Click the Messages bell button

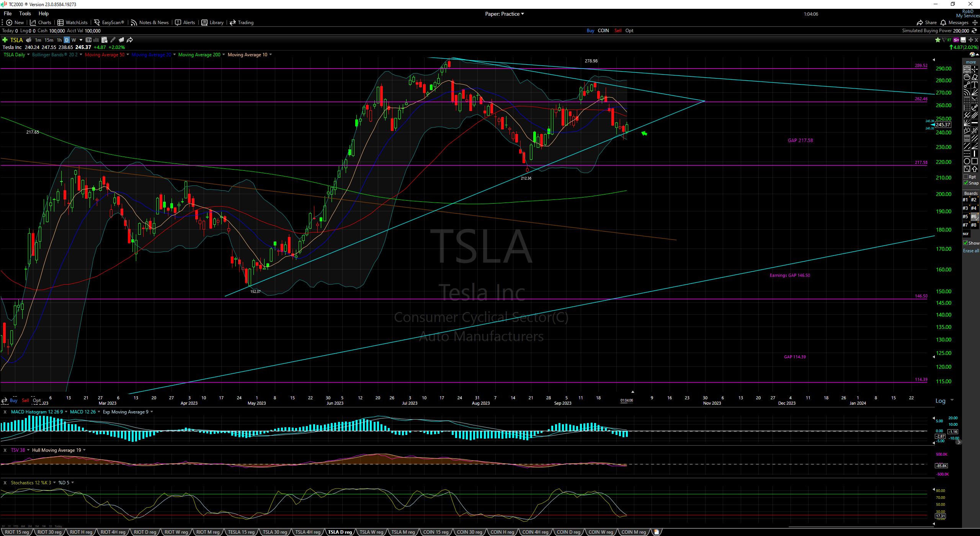(x=954, y=23)
